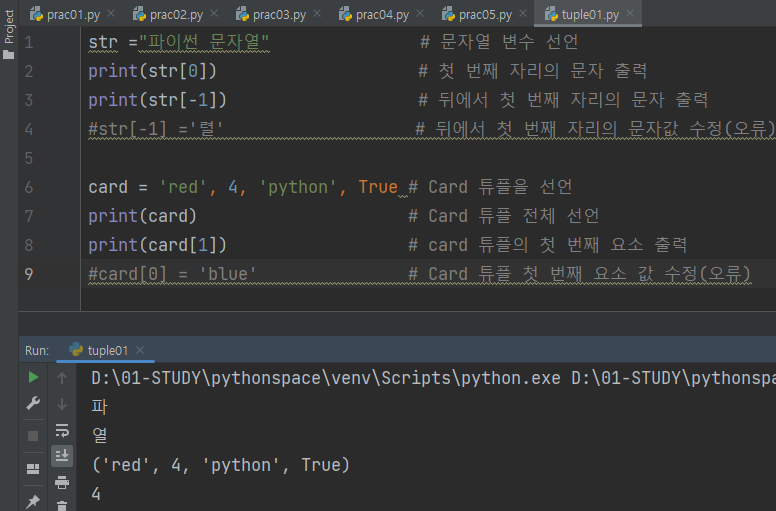
Task: Click the console output line '4'
Action: 96,494
